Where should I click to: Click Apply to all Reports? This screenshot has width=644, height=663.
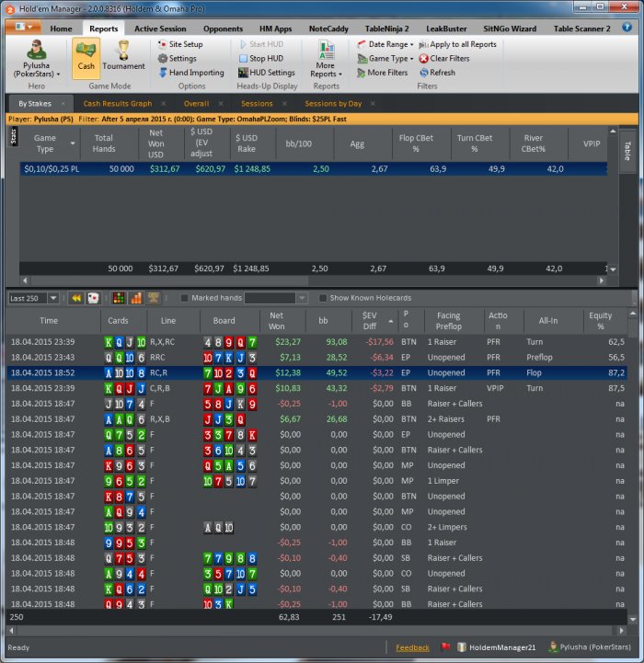[458, 44]
